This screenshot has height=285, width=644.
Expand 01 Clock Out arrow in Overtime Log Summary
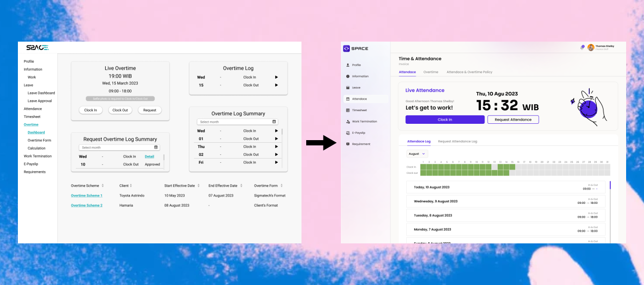point(276,139)
